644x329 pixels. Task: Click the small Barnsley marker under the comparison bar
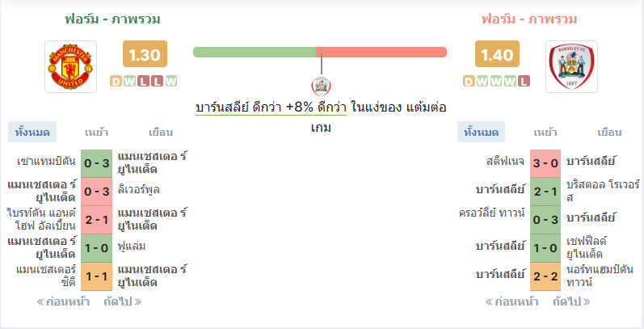[x=321, y=86]
